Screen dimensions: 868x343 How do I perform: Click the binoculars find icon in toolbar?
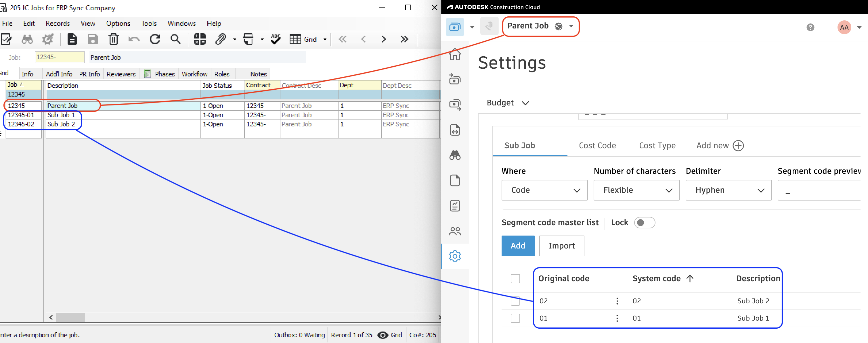27,39
